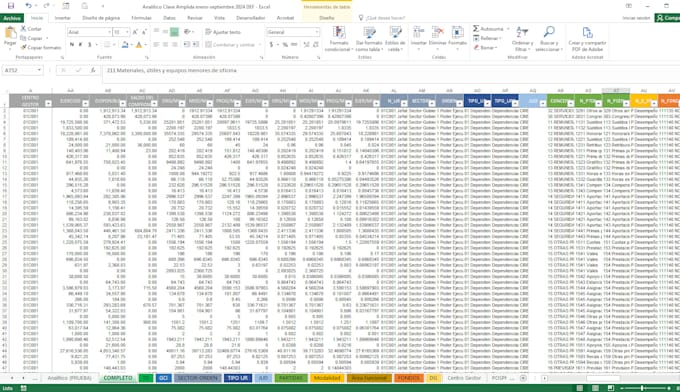This screenshot has width=680, height=392.
Task: Open the TIPO UR sheet tab
Action: pos(238,378)
